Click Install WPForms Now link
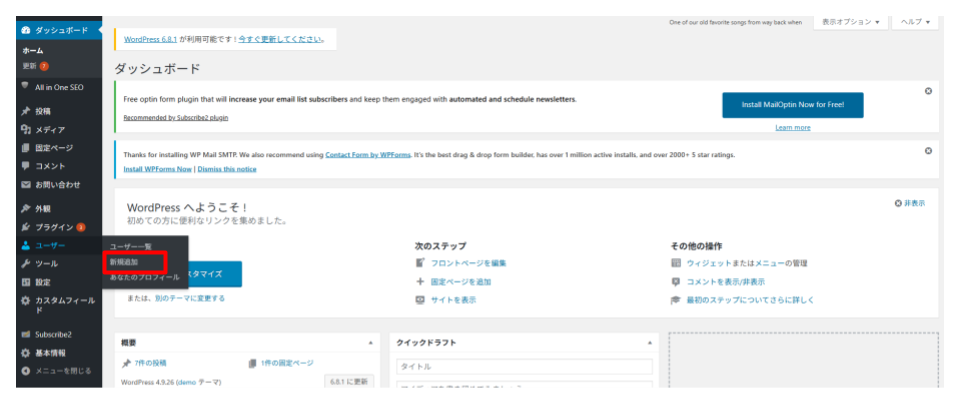Image resolution: width=960 pixels, height=401 pixels. tap(157, 169)
